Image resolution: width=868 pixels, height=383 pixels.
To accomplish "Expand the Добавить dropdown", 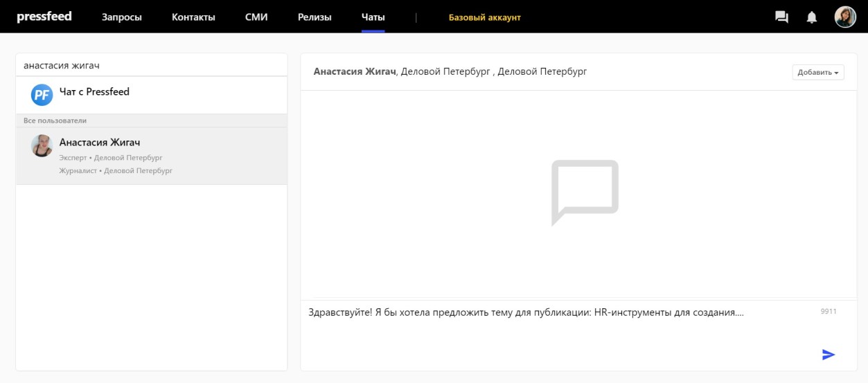I will click(817, 72).
